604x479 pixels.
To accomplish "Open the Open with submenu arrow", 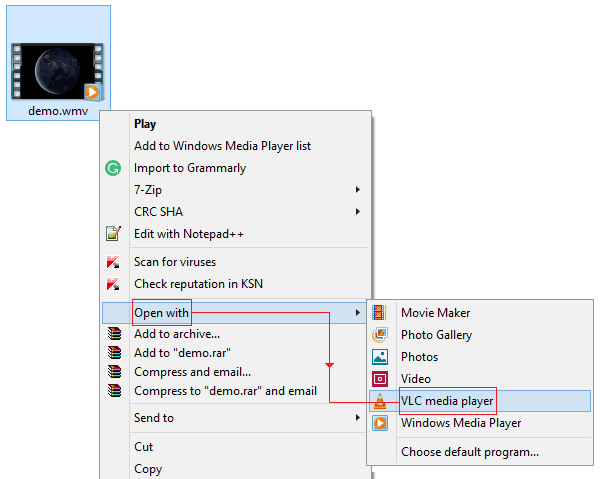I will (x=358, y=313).
